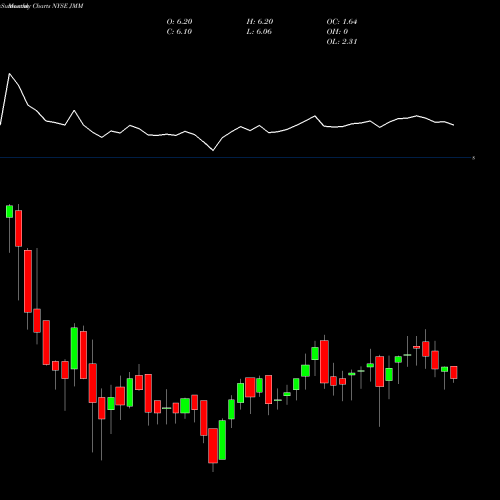Click the 'OC: 1.64' reading
The width and height of the screenshot is (500, 500).
(342, 21)
